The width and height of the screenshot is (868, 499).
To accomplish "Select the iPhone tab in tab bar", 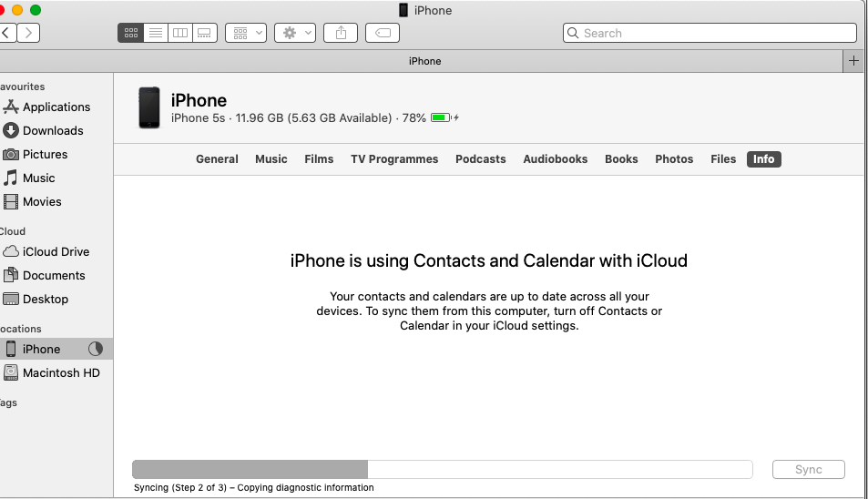I will click(424, 61).
